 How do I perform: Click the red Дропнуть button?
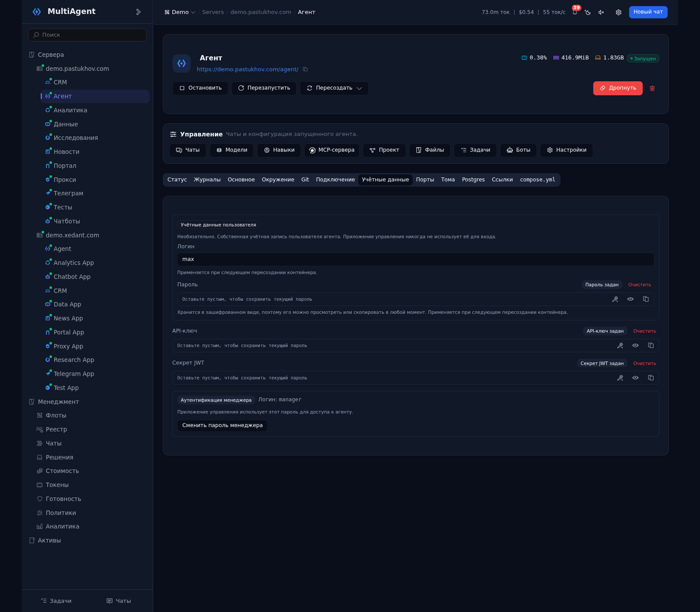tap(618, 88)
